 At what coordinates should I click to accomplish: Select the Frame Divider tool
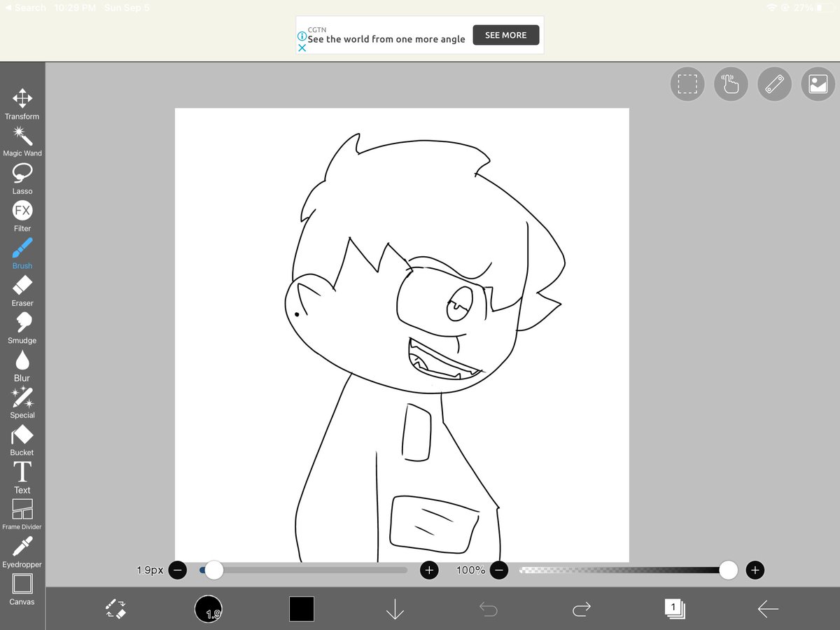click(x=22, y=514)
